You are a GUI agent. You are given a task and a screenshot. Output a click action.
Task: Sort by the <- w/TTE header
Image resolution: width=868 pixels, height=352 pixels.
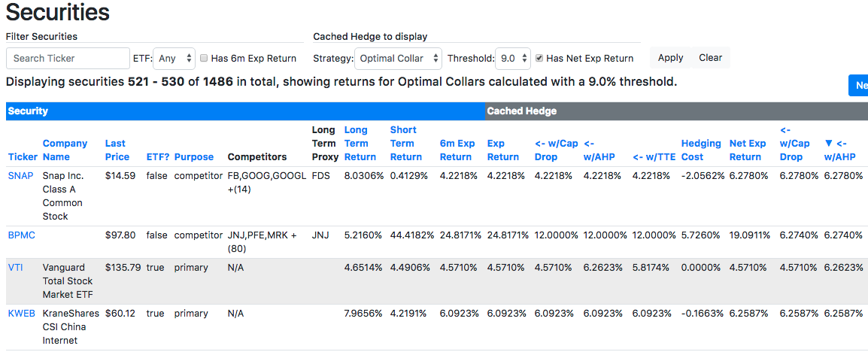coord(654,156)
